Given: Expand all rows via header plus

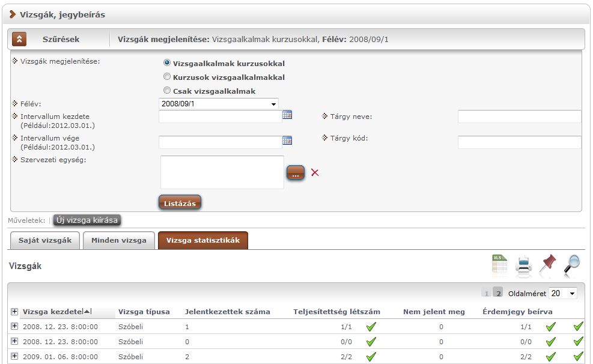Looking at the screenshot, I should pos(14,312).
